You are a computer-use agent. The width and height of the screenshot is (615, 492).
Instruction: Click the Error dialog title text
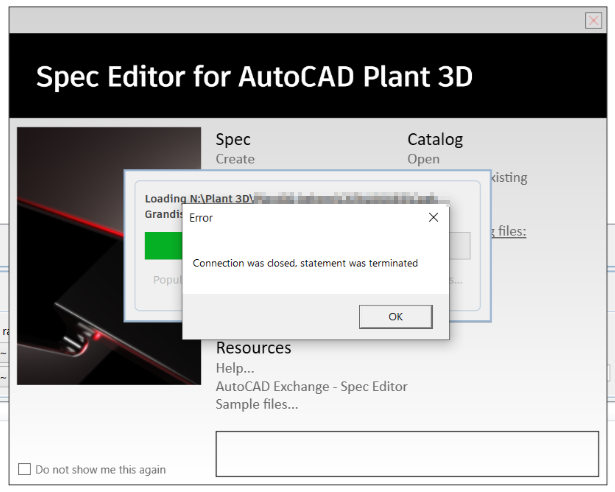201,218
